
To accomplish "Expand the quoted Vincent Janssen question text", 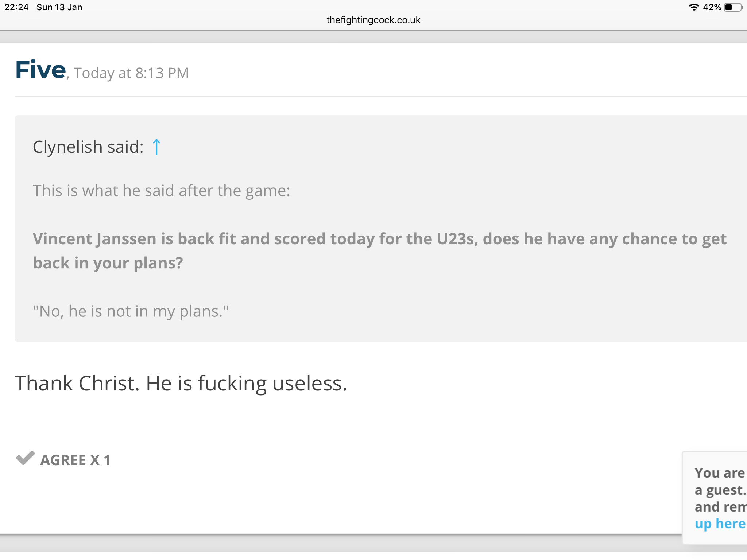I will (x=380, y=251).
